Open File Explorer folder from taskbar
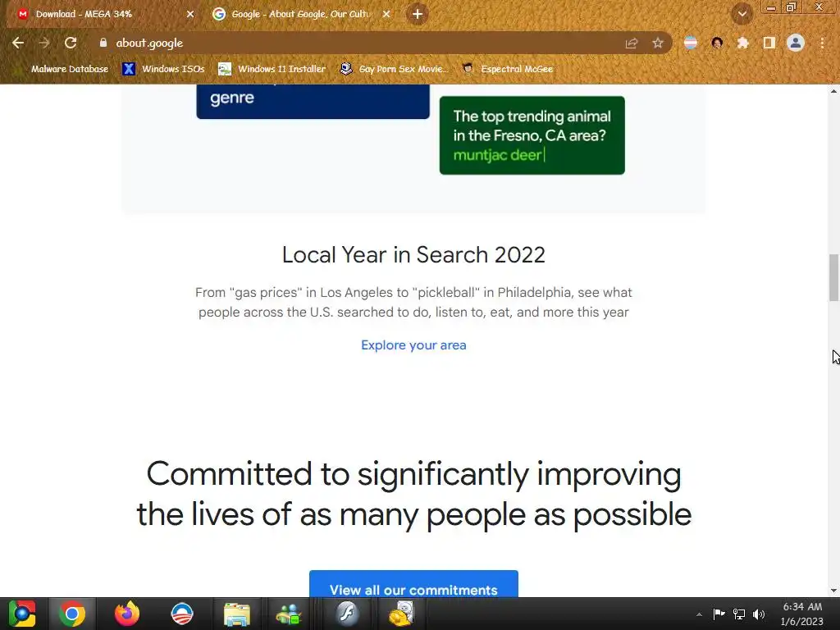Viewport: 840px width, 630px height. point(237,614)
